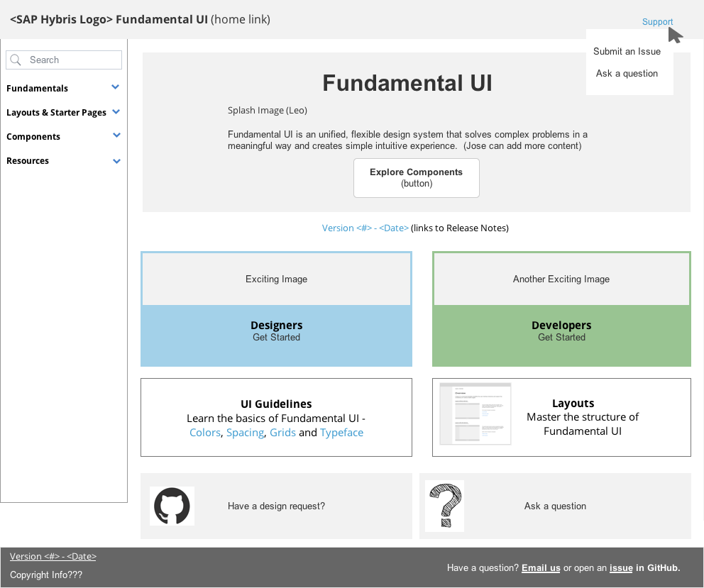Click the Splash Image placeholder

[x=266, y=110]
